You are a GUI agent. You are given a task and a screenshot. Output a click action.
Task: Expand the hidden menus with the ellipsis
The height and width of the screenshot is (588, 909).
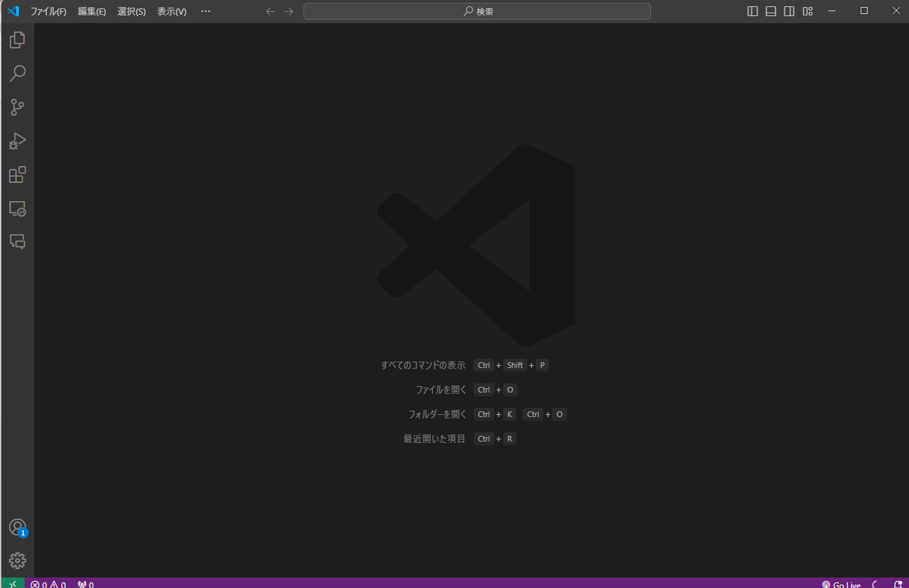205,11
